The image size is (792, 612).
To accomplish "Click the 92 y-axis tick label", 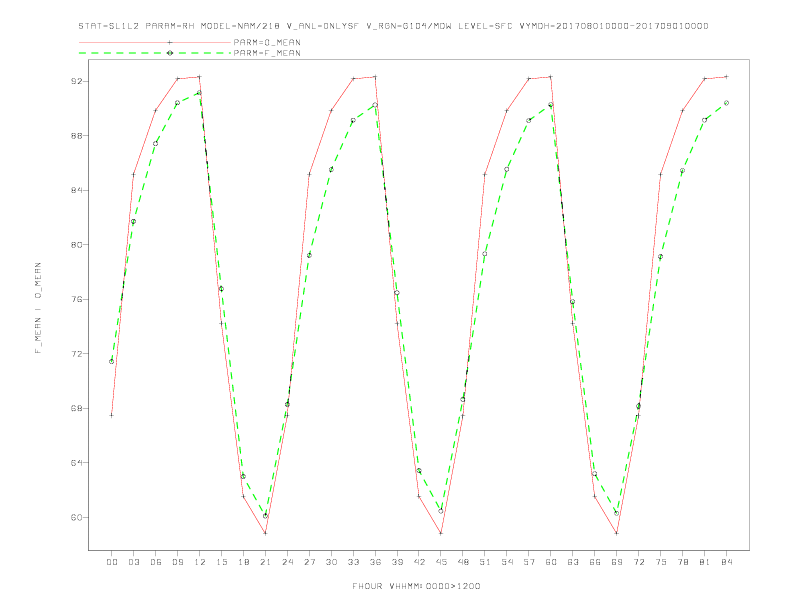I will (x=77, y=81).
